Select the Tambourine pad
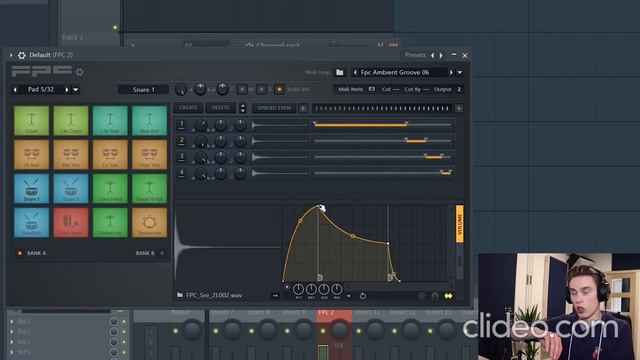The height and width of the screenshot is (360, 640). 149,222
